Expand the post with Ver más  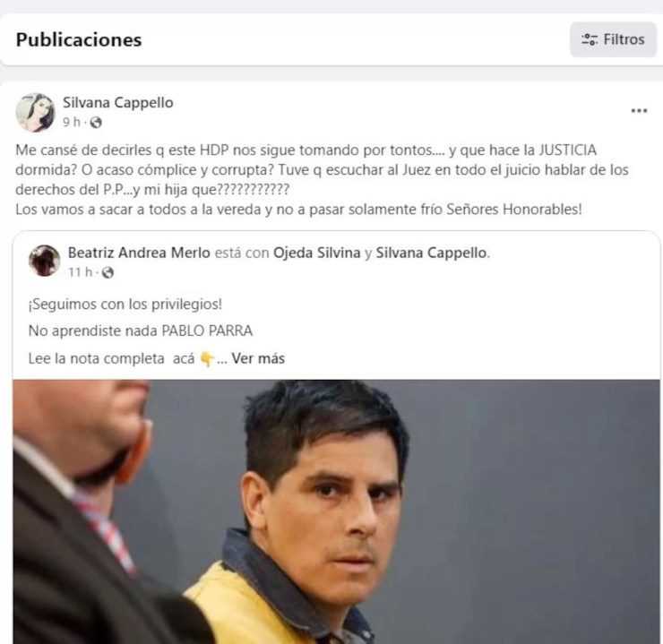pos(258,358)
